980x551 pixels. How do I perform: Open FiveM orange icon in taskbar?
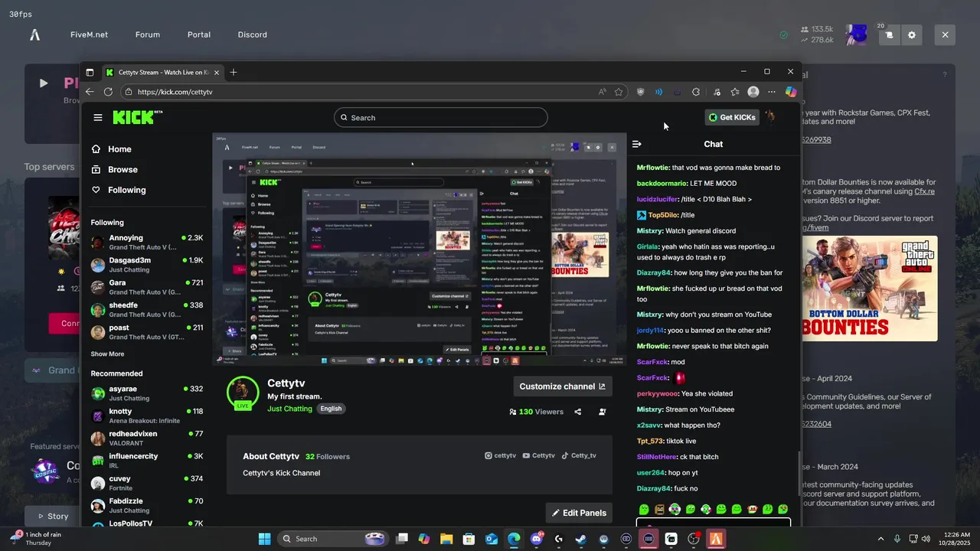coord(716,539)
